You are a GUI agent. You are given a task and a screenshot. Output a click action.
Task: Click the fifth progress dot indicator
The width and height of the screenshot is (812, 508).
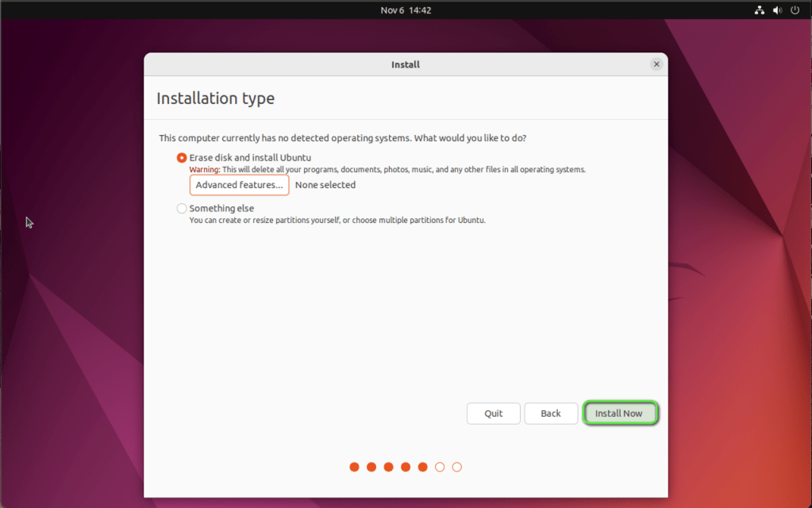(x=423, y=467)
